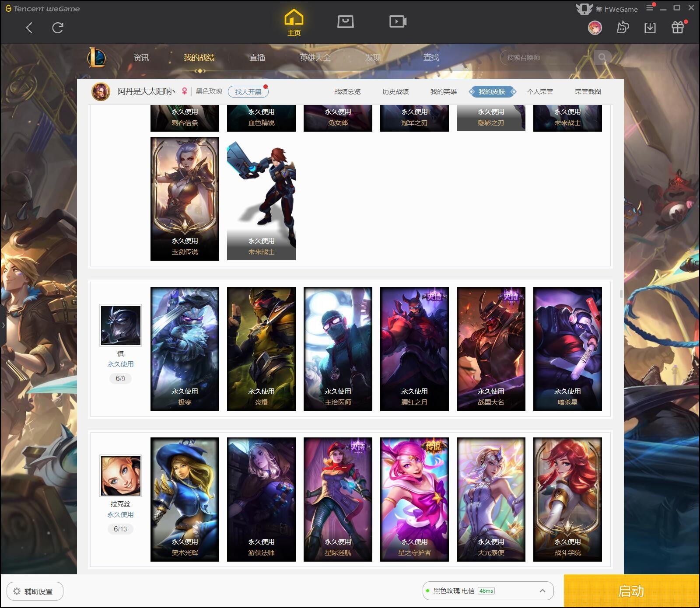Open the hamburger menu icon
Screen dimensions: 700x608
pyautogui.click(x=650, y=8)
